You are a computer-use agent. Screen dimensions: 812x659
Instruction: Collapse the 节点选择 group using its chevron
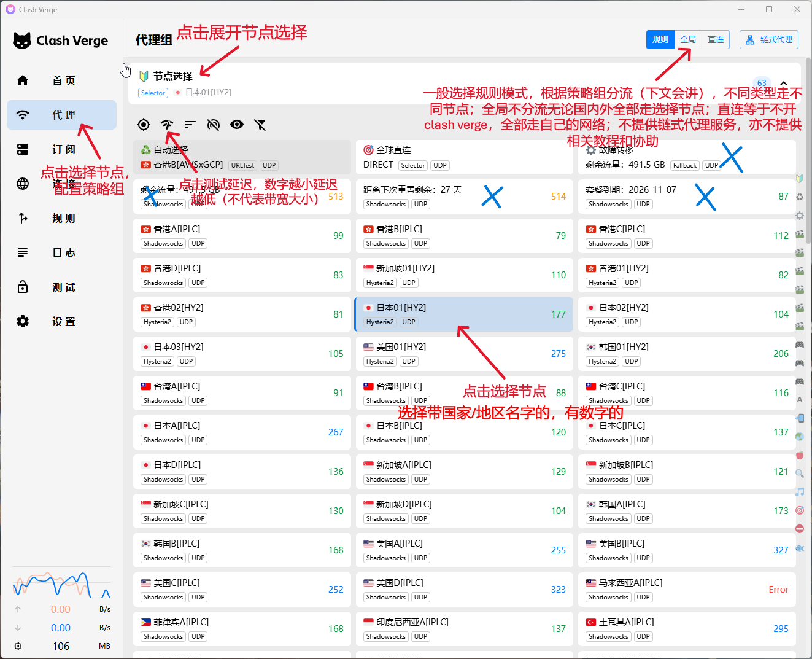(x=784, y=84)
